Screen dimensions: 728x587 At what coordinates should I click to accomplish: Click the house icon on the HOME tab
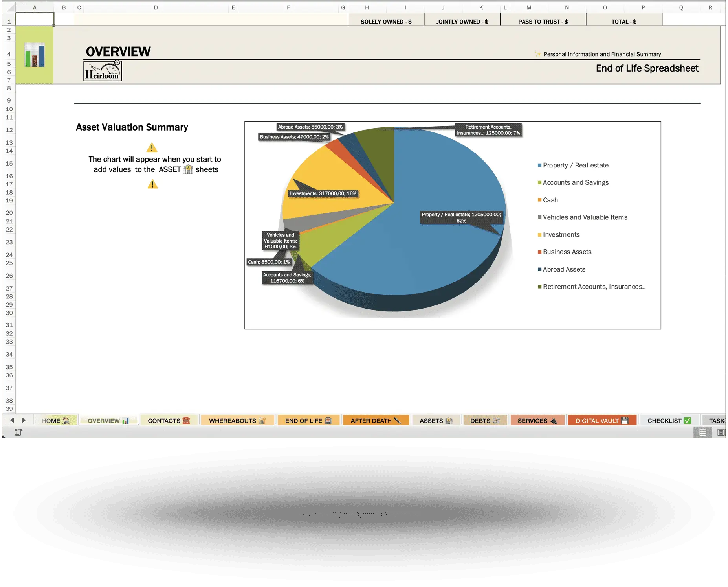coord(66,420)
